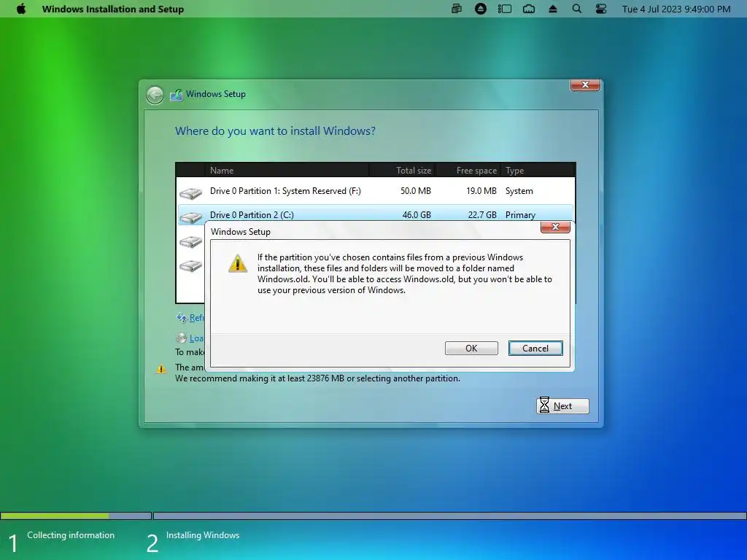Click the back arrow in Windows Setup

155,95
